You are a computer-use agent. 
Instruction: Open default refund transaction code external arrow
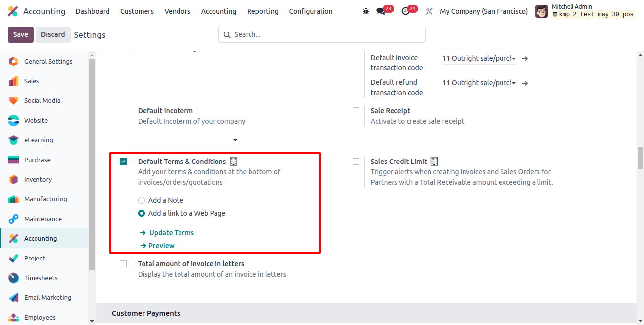point(525,83)
